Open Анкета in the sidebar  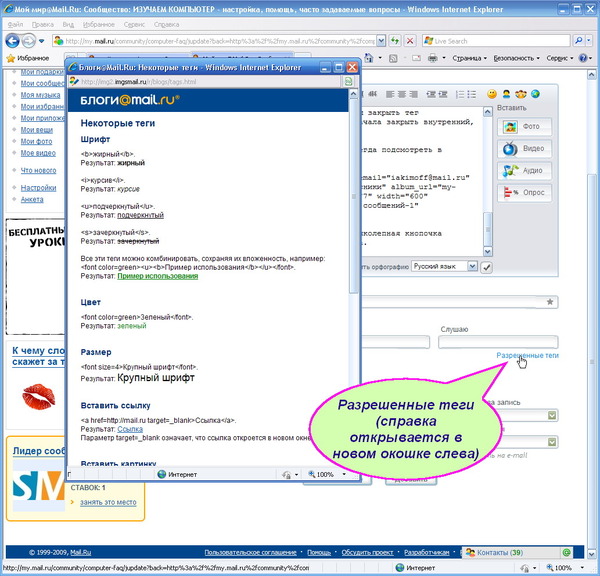click(x=32, y=199)
